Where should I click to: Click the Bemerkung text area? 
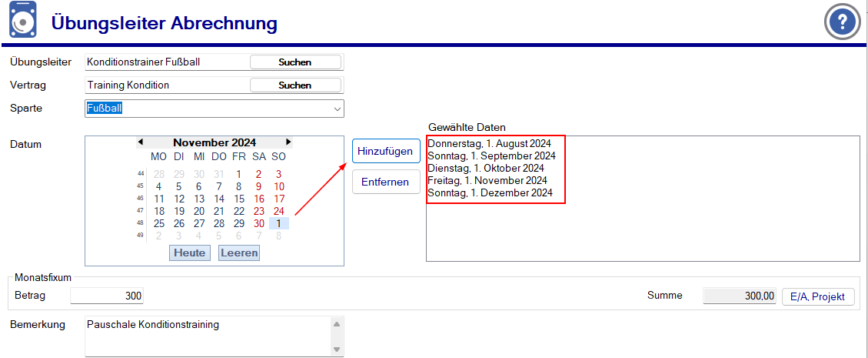(208, 336)
